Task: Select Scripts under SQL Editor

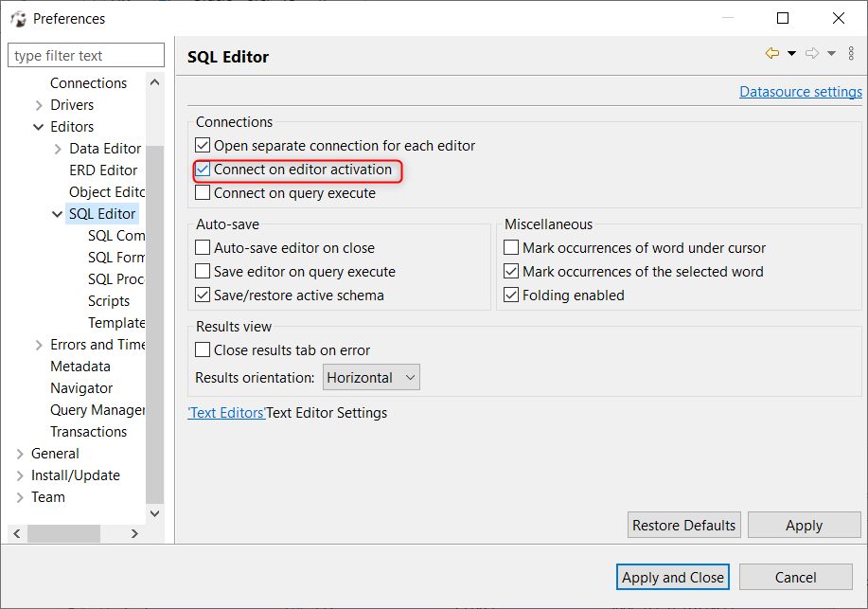Action: click(109, 301)
